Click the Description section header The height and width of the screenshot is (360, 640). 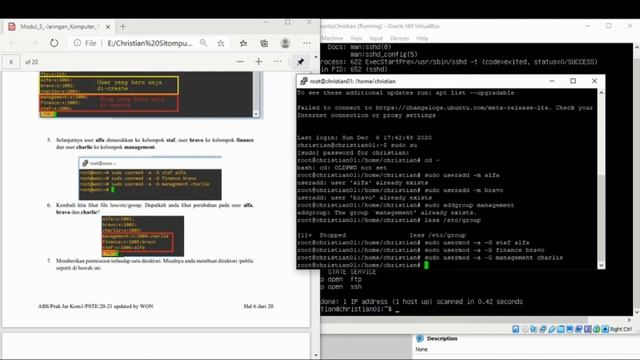point(442,338)
